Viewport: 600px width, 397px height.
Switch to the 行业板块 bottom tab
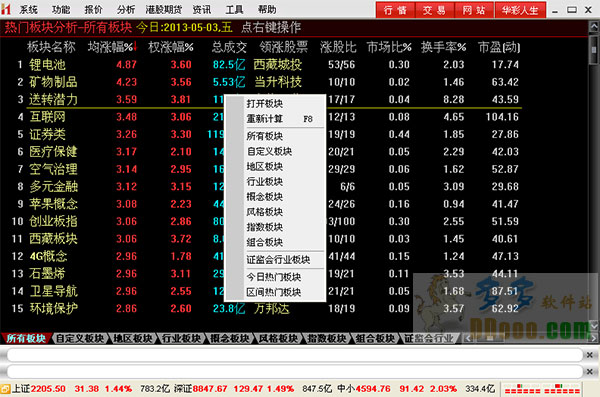tap(181, 338)
